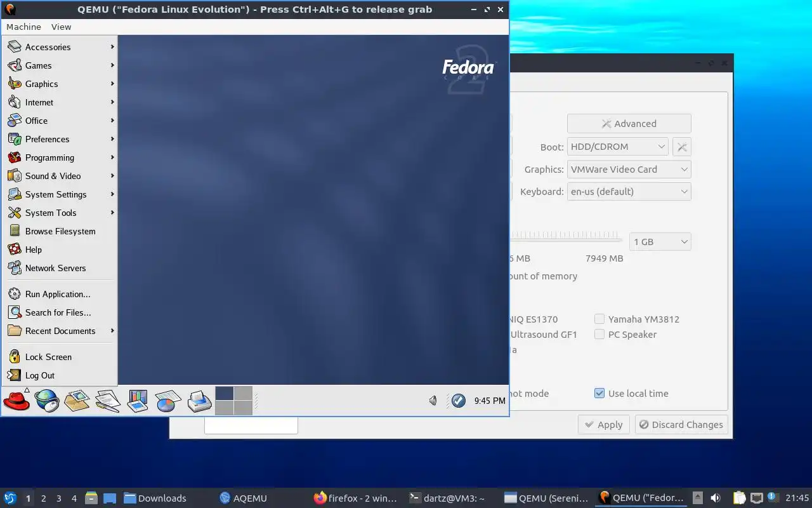812x508 pixels.
Task: Click the host taskbar volume icon
Action: [x=716, y=498]
